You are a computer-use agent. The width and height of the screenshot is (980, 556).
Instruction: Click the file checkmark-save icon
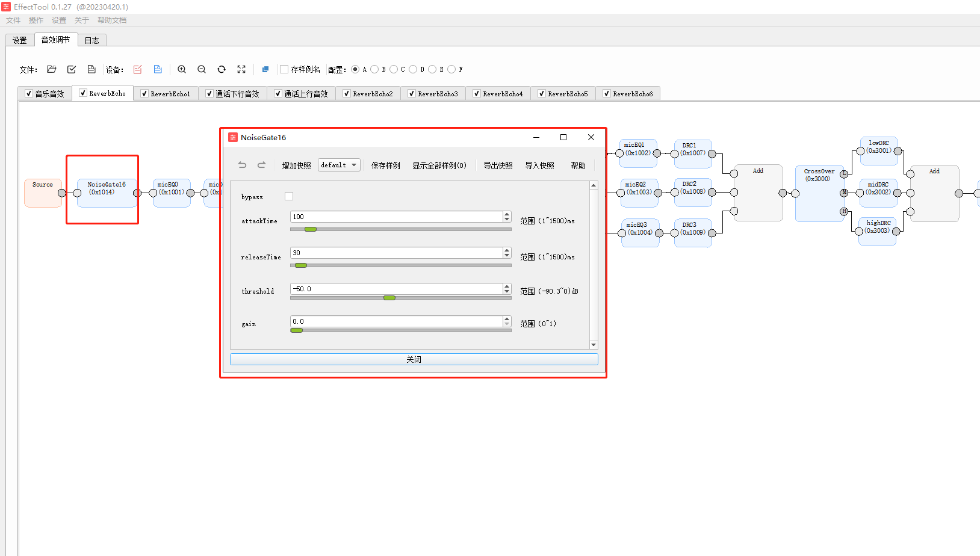[x=72, y=69]
